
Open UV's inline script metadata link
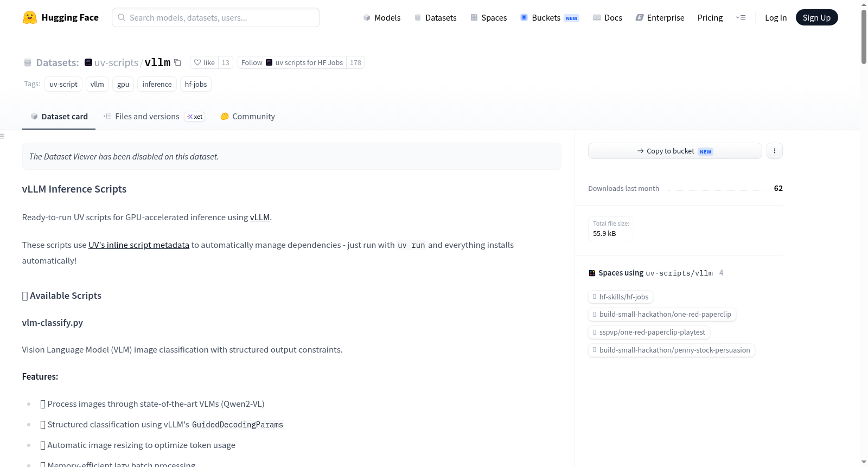click(139, 245)
